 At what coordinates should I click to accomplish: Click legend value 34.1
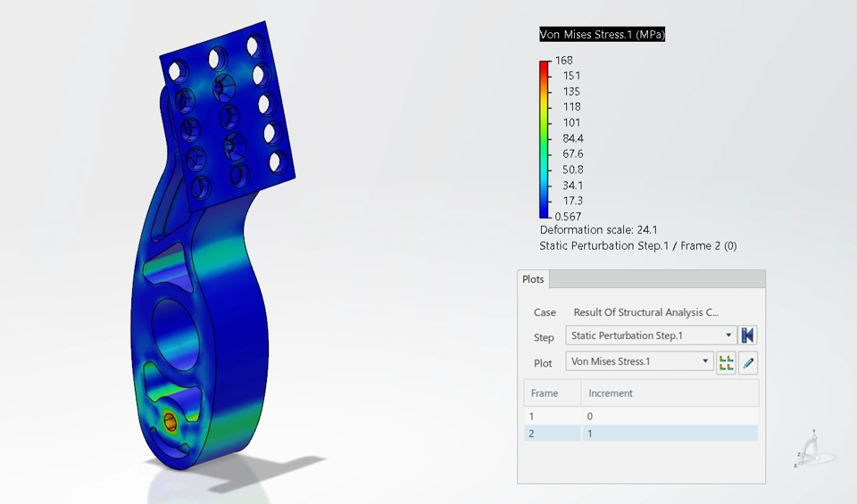click(573, 186)
